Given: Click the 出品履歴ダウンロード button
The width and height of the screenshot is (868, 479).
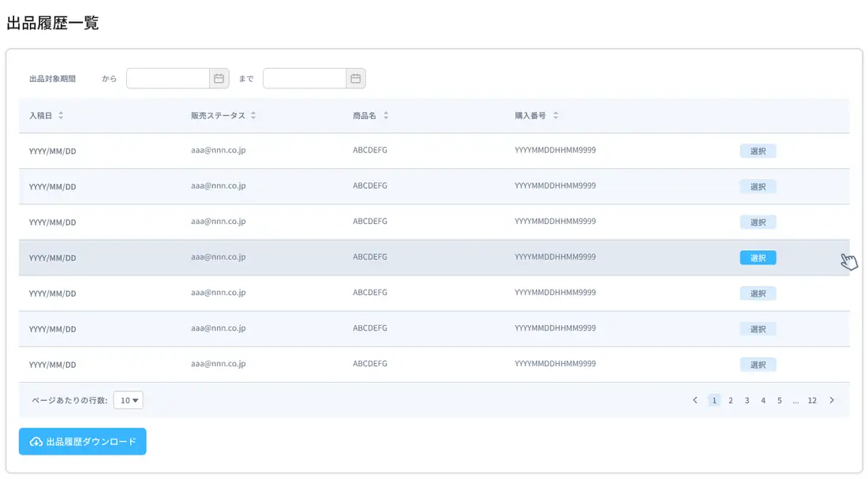Looking at the screenshot, I should coord(83,441).
